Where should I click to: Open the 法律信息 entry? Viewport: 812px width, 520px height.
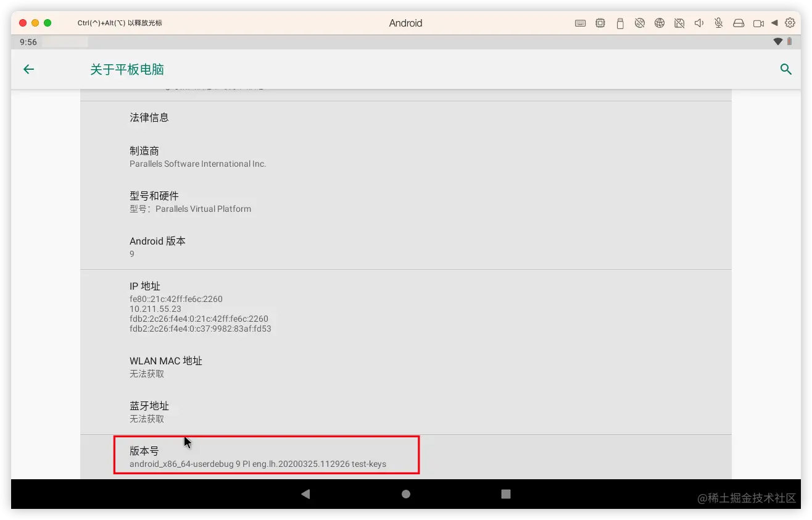coord(406,117)
